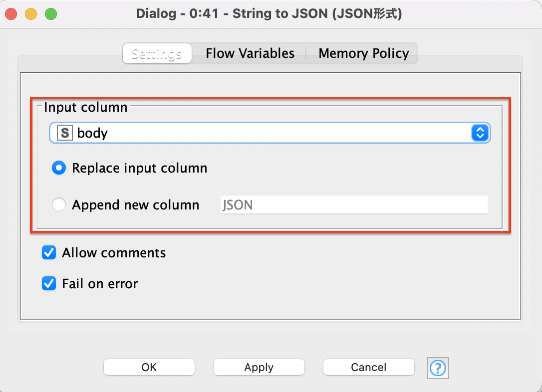Choose the Append new column radio button
Image resolution: width=542 pixels, height=392 pixels.
tap(59, 205)
